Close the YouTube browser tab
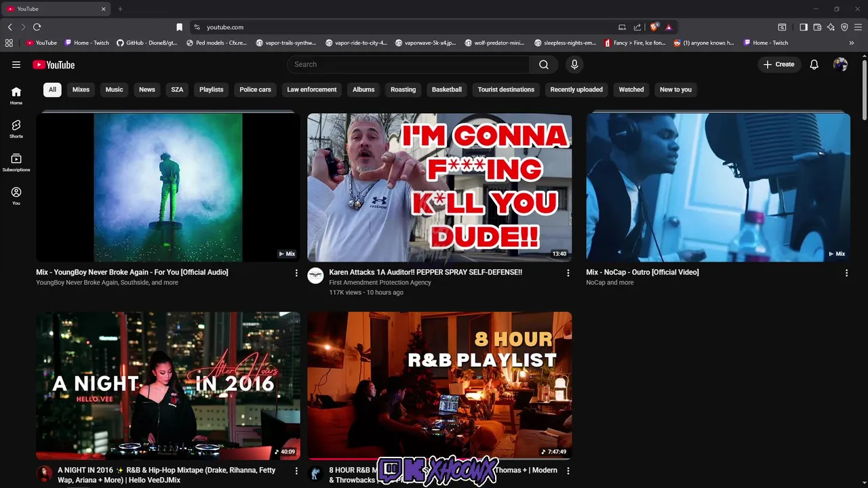The image size is (868, 488). [x=104, y=9]
